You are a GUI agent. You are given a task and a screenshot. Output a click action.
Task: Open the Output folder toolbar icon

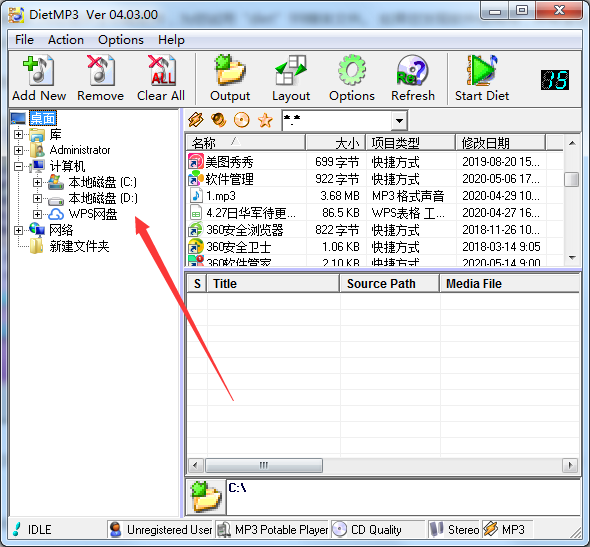coord(230,71)
